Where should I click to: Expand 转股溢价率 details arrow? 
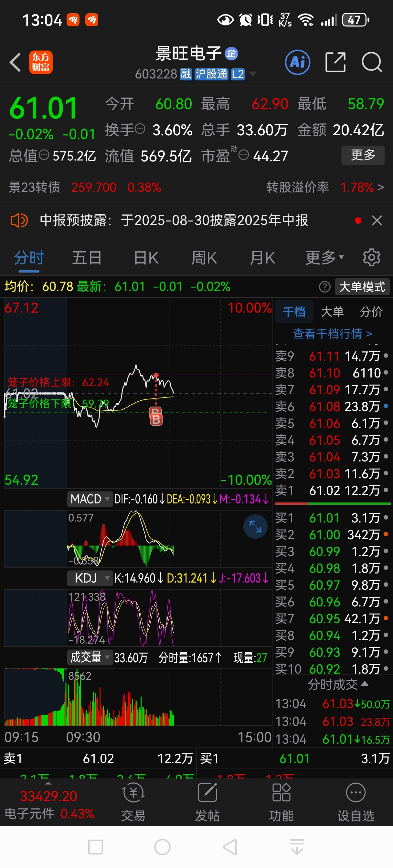point(381,187)
